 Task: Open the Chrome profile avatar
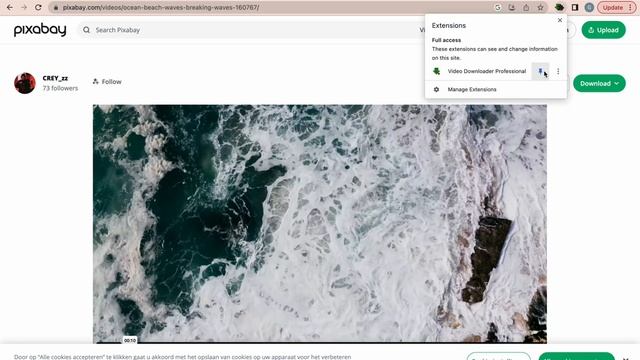[589, 7]
